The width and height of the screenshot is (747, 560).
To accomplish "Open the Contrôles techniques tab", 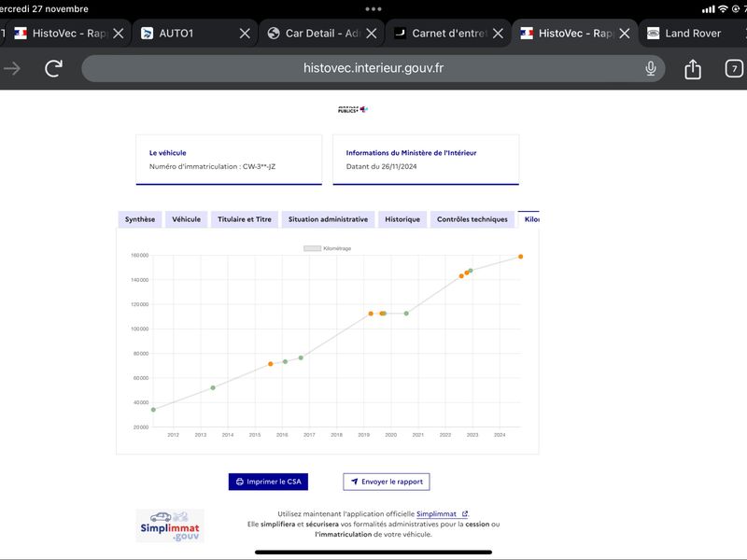I will click(x=472, y=219).
